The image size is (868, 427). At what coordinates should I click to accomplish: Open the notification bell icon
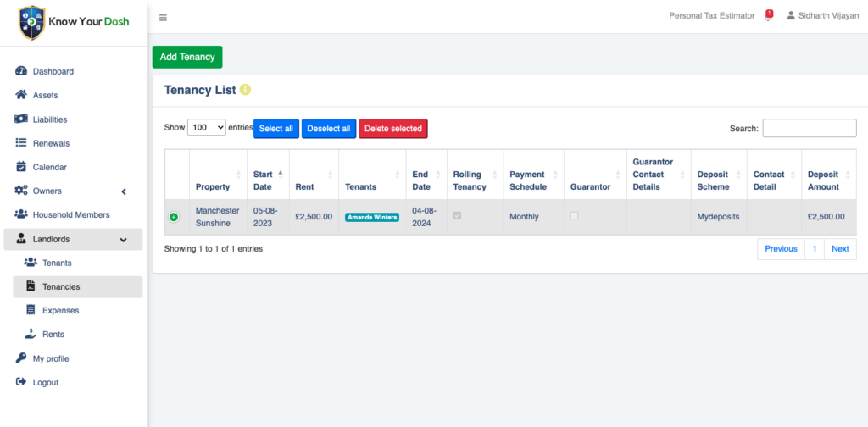[x=768, y=15]
